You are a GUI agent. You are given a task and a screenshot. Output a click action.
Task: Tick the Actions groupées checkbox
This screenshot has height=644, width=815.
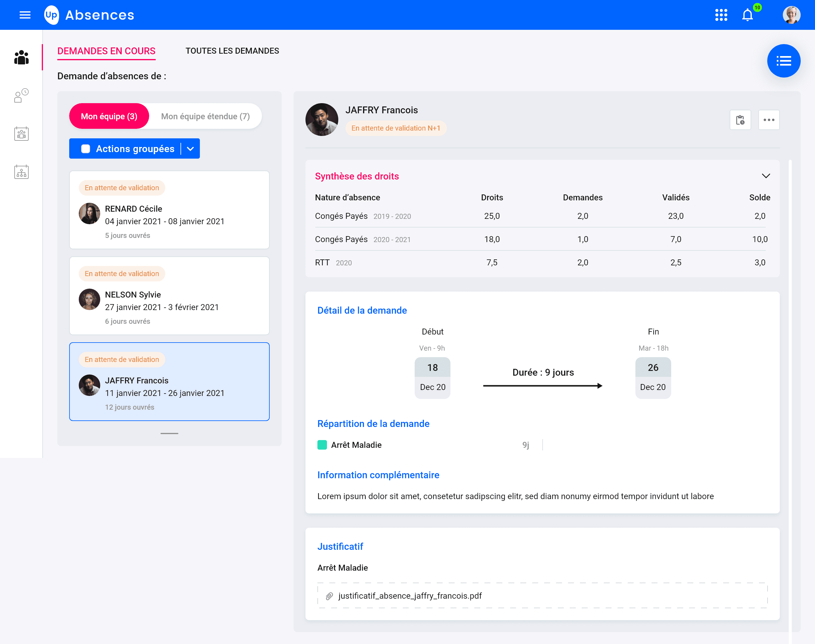[86, 149]
